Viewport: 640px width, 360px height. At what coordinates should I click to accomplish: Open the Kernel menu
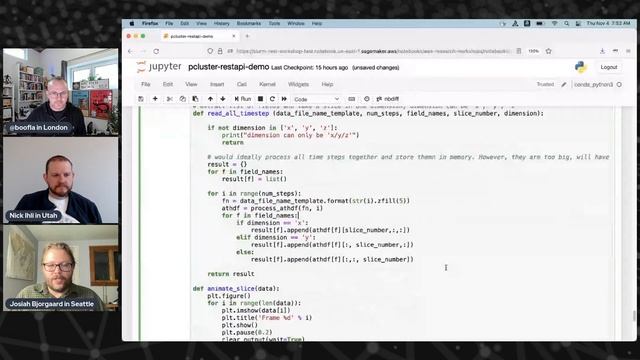coord(267,84)
